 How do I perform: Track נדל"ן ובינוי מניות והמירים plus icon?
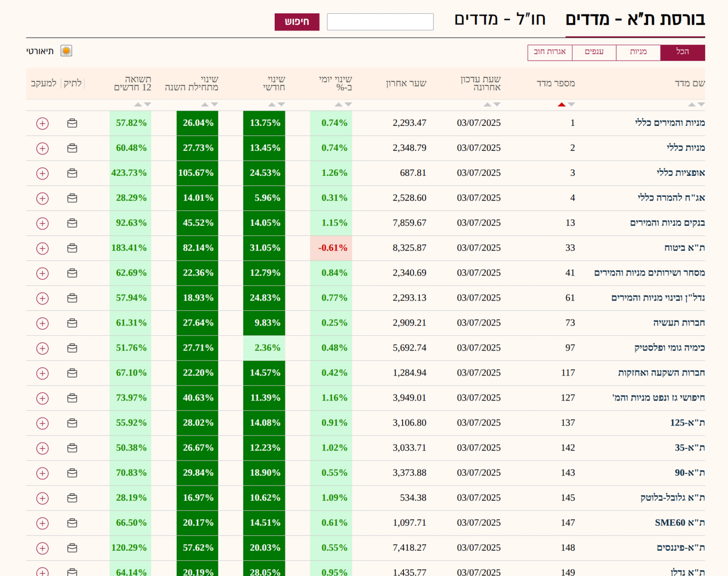click(42, 298)
